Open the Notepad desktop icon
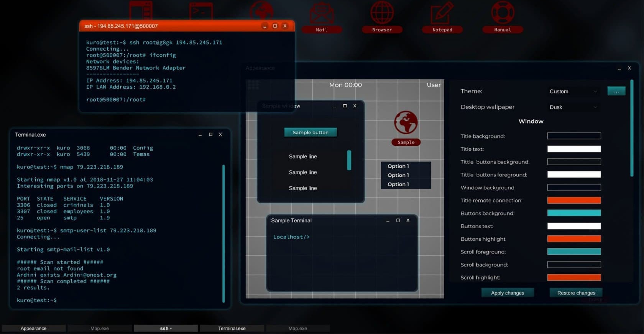The height and width of the screenshot is (334, 644). point(442,15)
